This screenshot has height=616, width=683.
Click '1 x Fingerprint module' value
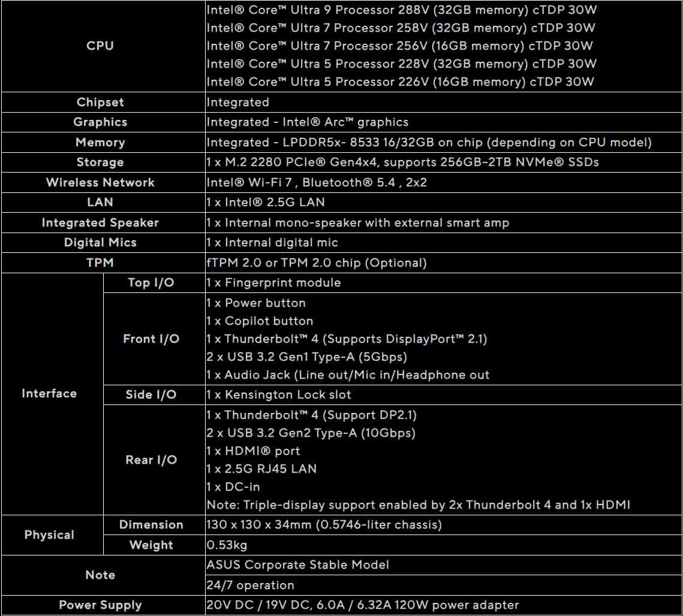273,282
